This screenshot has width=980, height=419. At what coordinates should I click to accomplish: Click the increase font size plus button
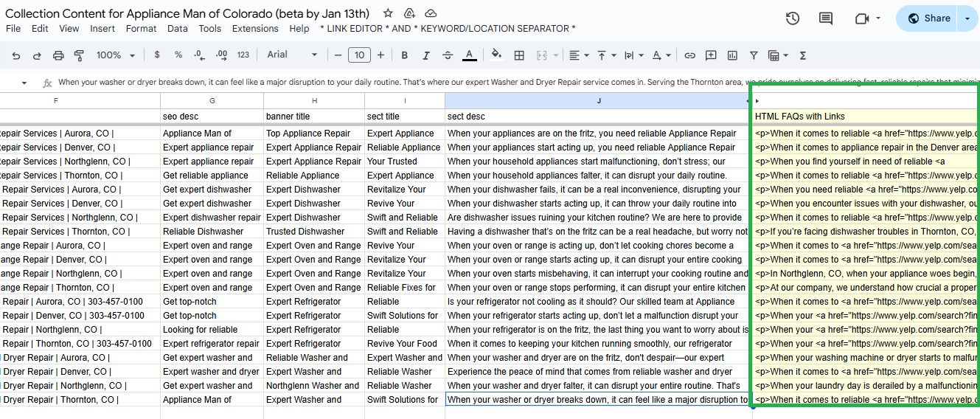(380, 55)
